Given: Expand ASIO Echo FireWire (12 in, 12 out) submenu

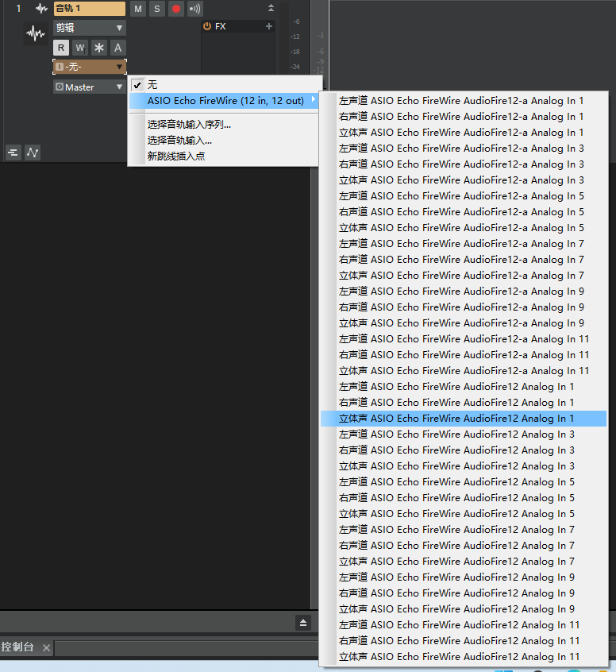Looking at the screenshot, I should point(225,101).
